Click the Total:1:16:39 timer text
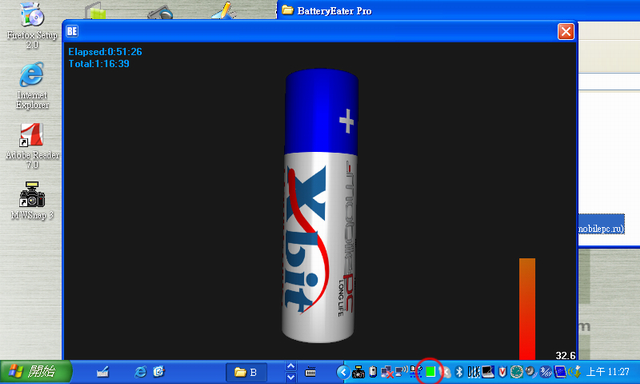Screen dimensions: 640x384 [x=99, y=64]
